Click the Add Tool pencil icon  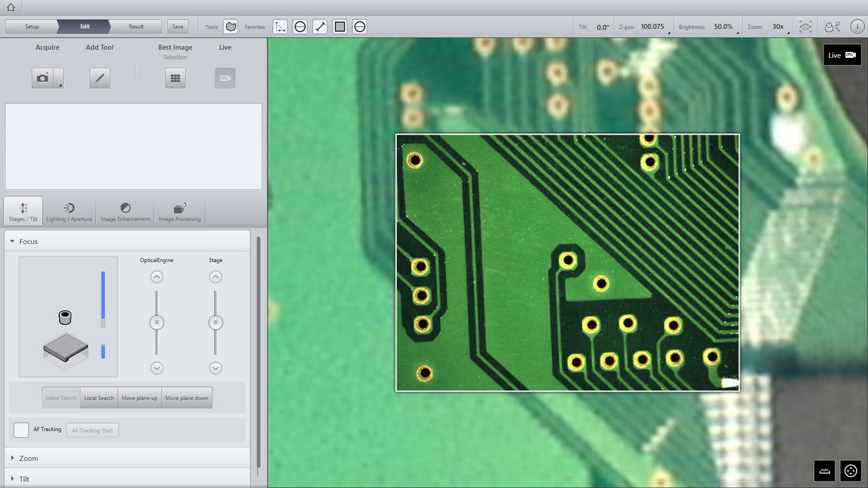(99, 78)
